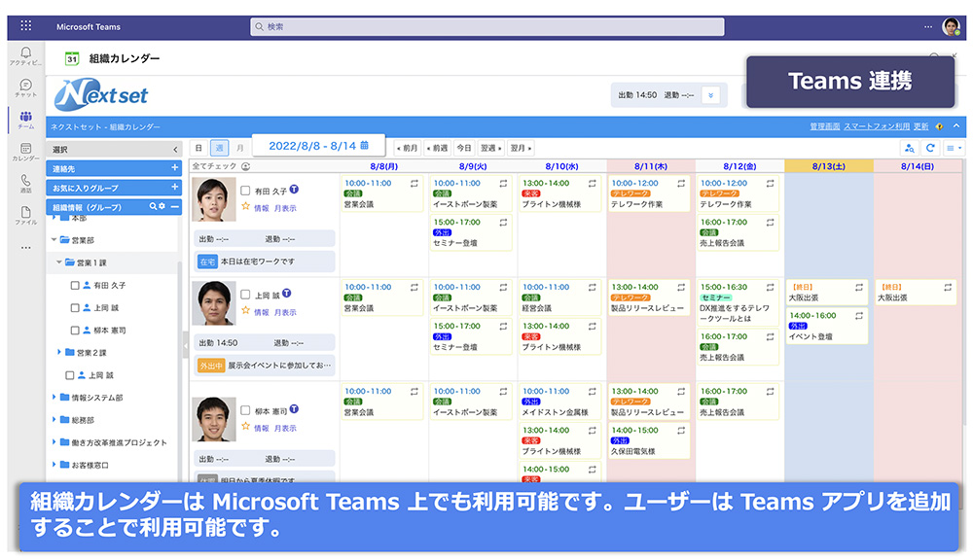Click the magnifier search icon in 組織情報 header

(153, 206)
